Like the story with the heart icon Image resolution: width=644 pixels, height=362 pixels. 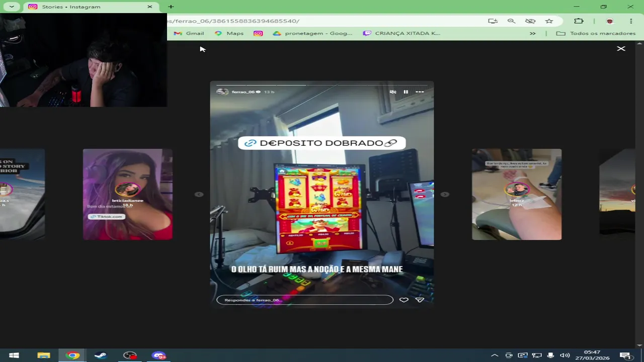pos(404,300)
